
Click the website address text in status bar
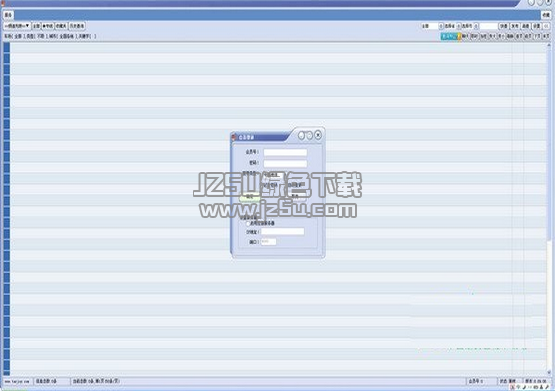click(16, 381)
